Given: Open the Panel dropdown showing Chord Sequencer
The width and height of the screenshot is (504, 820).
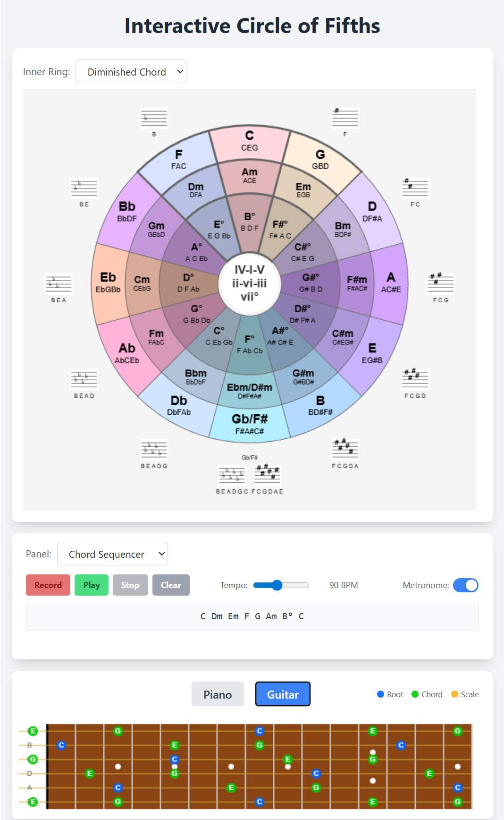Looking at the screenshot, I should [x=112, y=554].
